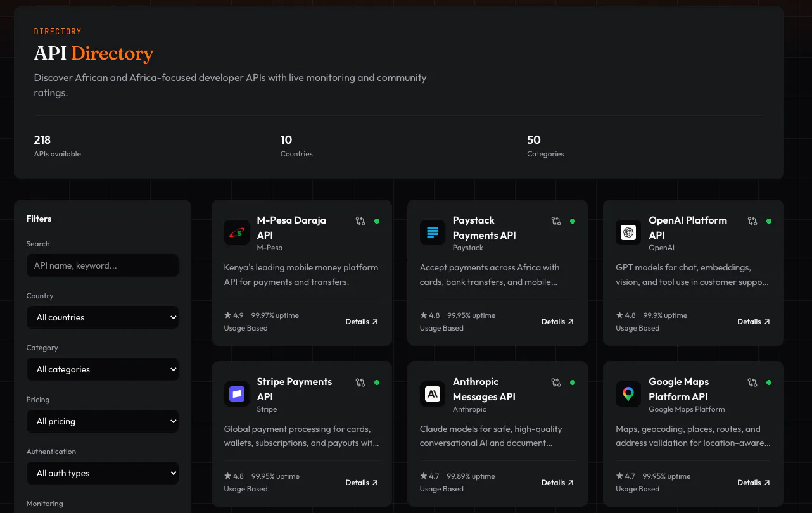Focus the API name, keyword search field
Screen dimensions: 812x513
[x=103, y=265]
